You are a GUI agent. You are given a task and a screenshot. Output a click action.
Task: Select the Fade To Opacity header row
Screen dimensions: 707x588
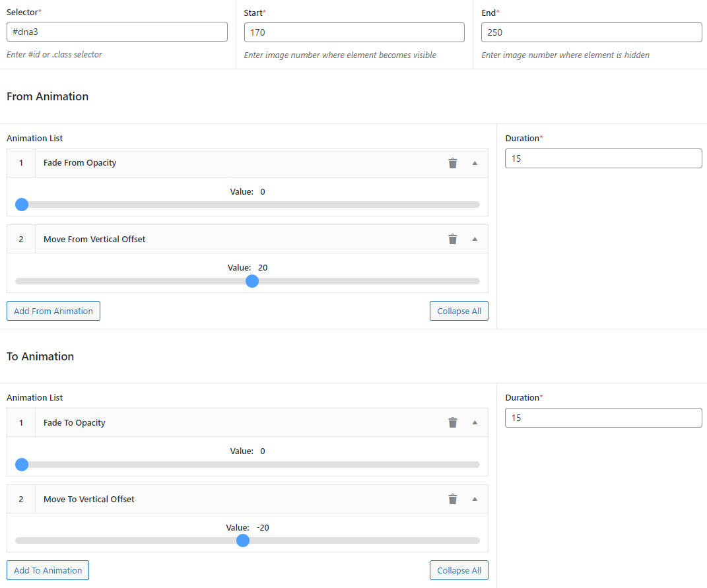coord(248,422)
